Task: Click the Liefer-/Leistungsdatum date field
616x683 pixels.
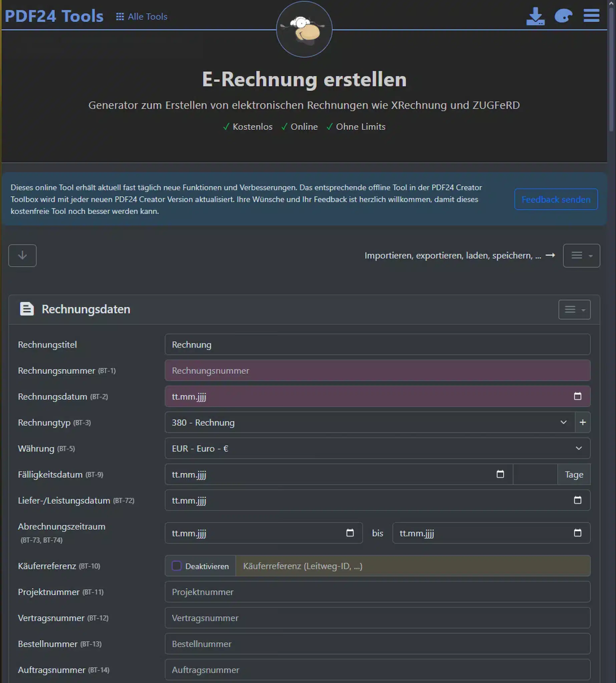Action: [x=377, y=500]
